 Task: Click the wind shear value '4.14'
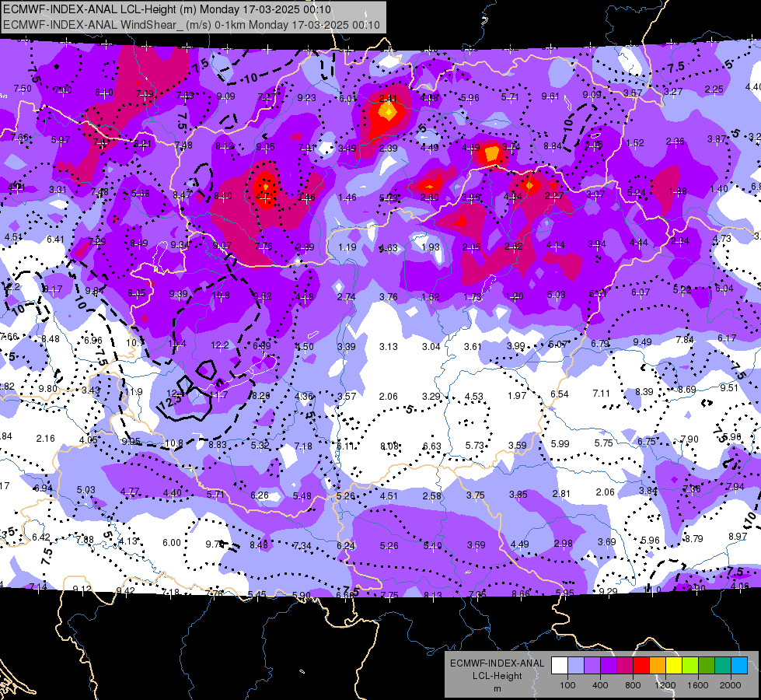(555, 245)
